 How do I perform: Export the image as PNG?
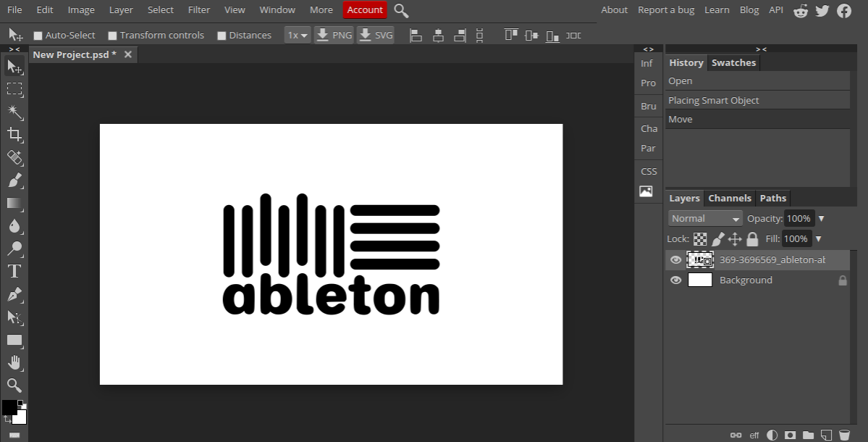tap(334, 35)
